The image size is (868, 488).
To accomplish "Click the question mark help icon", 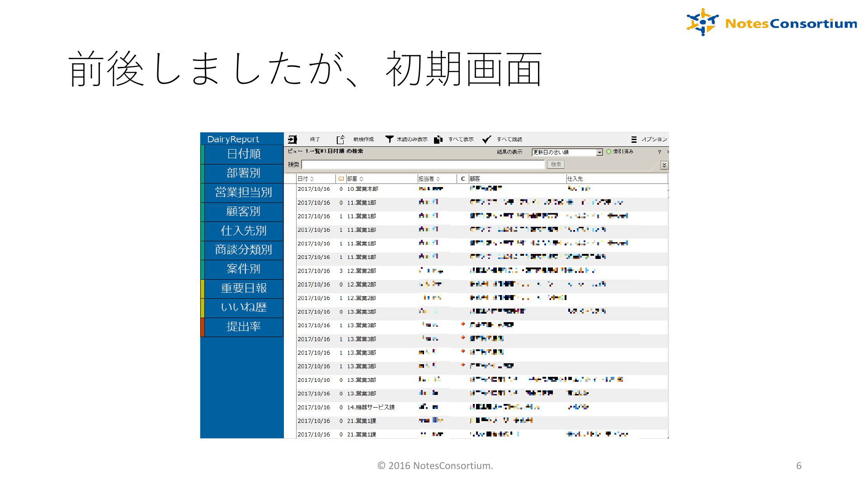I will pos(659,152).
